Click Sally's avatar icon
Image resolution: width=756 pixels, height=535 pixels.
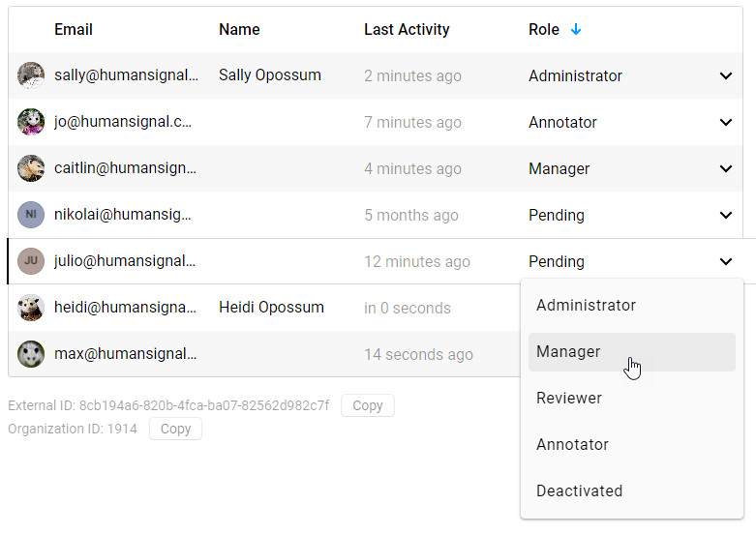pos(31,75)
